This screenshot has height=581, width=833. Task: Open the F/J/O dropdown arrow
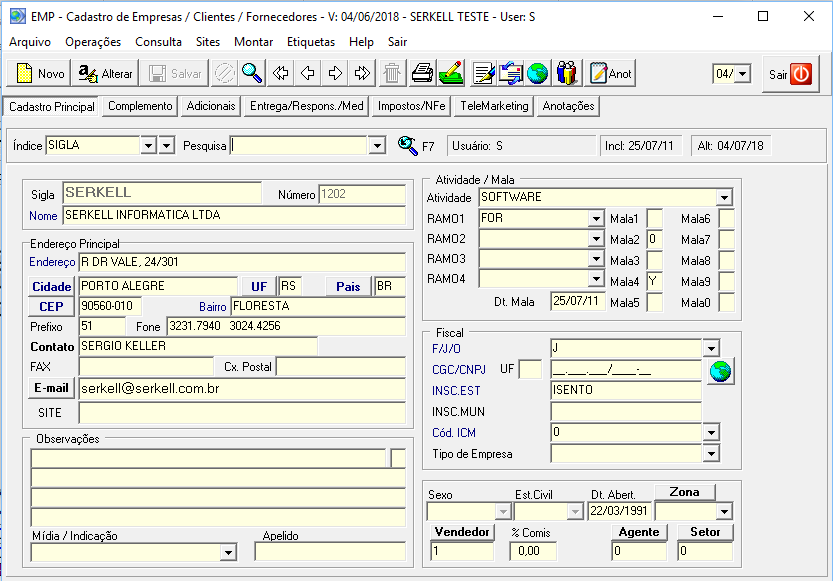(x=711, y=348)
